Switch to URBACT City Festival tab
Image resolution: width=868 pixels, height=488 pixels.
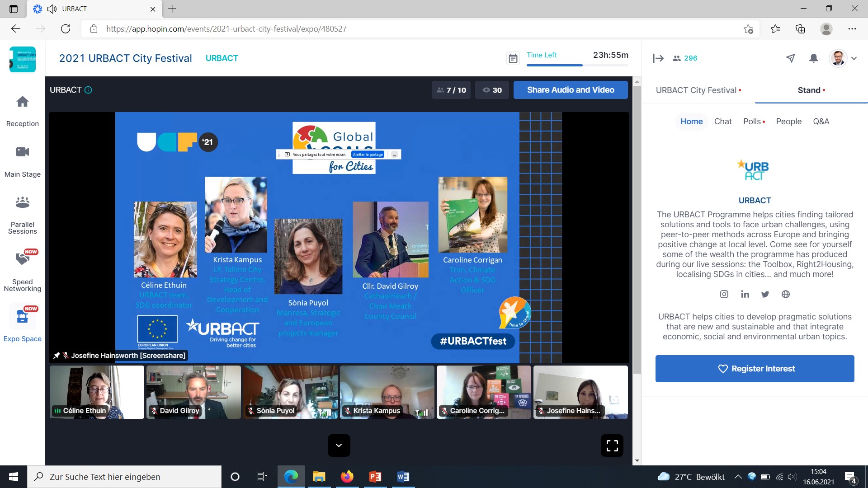pyautogui.click(x=696, y=90)
